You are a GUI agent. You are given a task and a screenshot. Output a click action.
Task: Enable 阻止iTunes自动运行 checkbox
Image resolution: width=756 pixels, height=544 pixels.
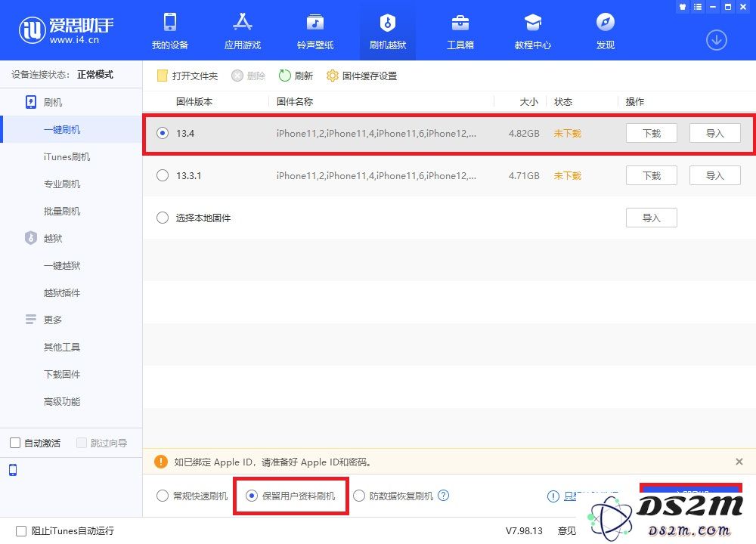(21, 531)
